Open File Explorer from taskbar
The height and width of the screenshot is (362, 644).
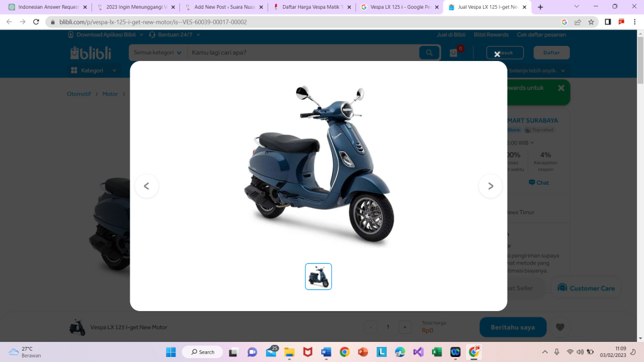[x=289, y=352]
